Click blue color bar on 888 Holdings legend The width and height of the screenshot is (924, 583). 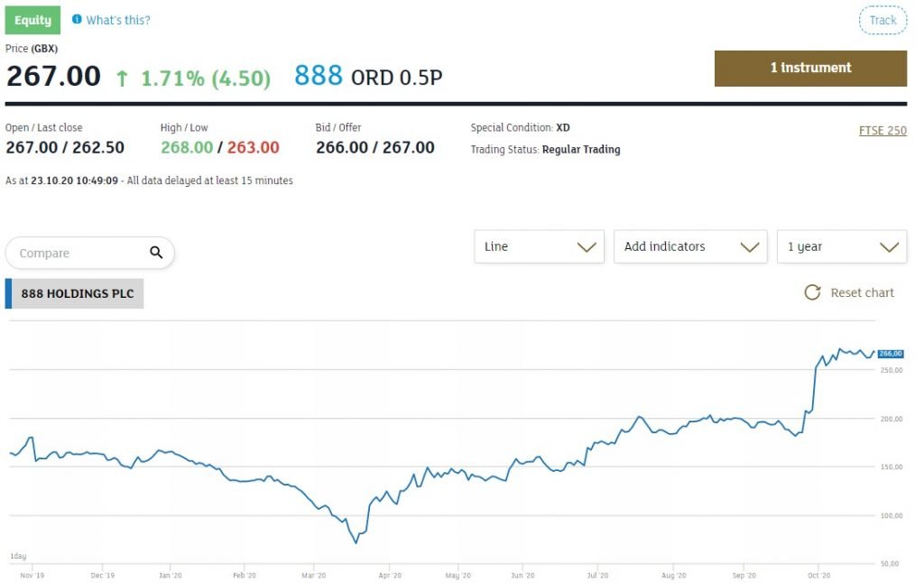click(x=8, y=294)
